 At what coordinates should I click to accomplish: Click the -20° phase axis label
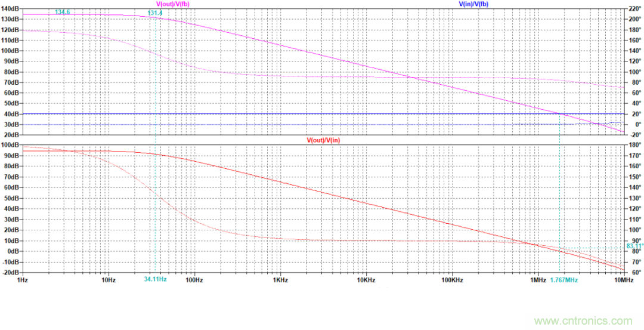[x=633, y=135]
